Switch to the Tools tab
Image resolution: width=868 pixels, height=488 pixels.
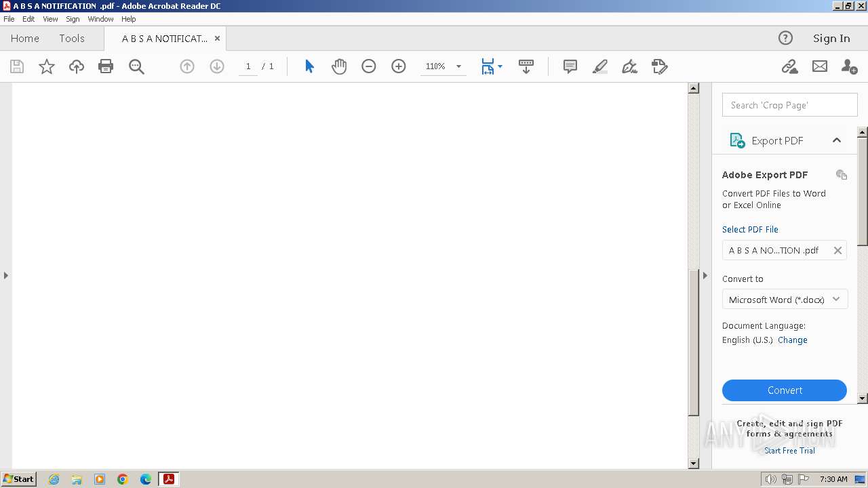(x=72, y=39)
